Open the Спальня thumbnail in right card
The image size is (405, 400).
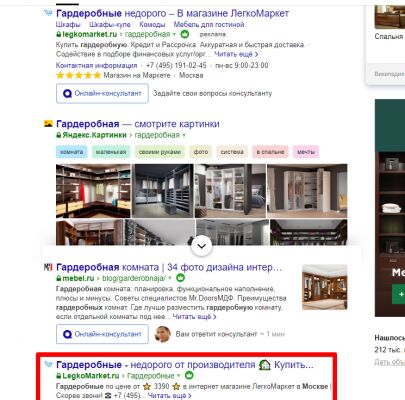pos(389,17)
